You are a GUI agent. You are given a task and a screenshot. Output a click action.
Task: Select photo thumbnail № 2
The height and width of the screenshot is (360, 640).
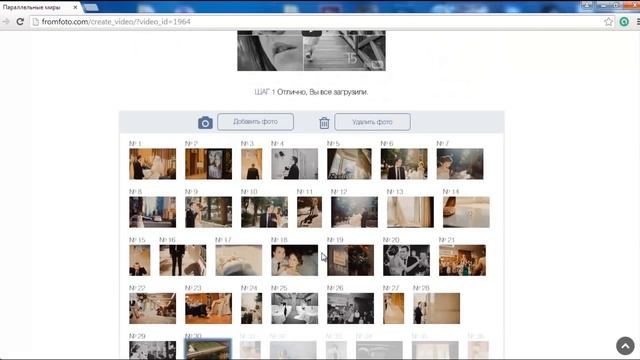[x=209, y=164]
